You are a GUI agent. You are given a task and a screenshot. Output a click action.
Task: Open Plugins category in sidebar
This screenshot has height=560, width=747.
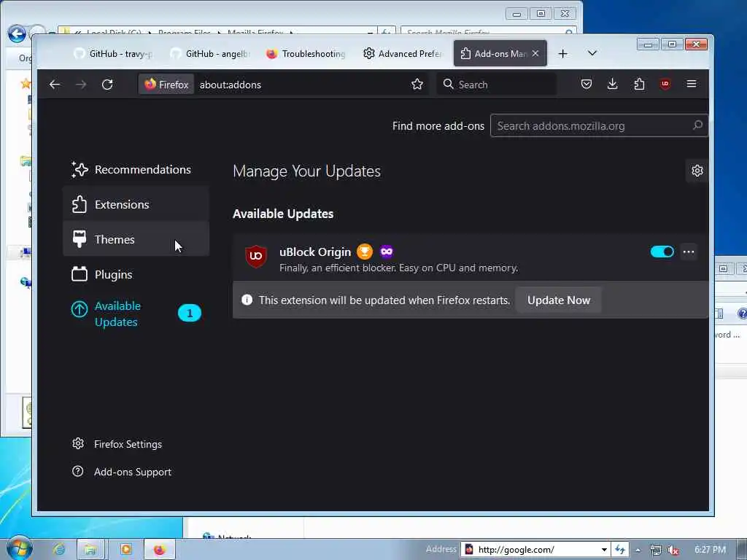(x=136, y=274)
